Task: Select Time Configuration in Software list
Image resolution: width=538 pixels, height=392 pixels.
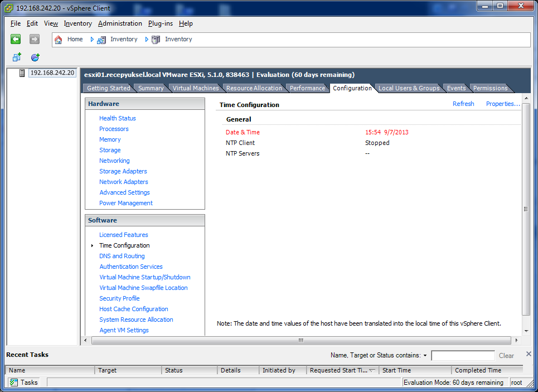Action: 124,245
